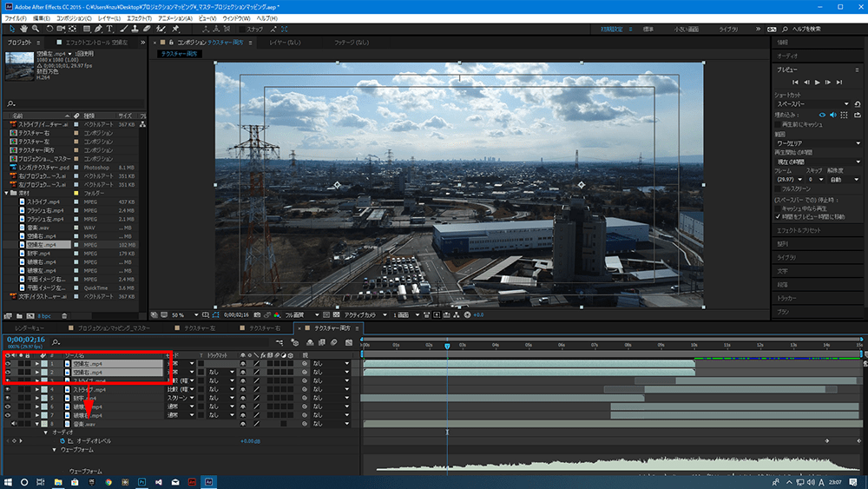Image resolution: width=868 pixels, height=489 pixels.
Task: Open the ワークエリア range dropdown
Action: 816,142
